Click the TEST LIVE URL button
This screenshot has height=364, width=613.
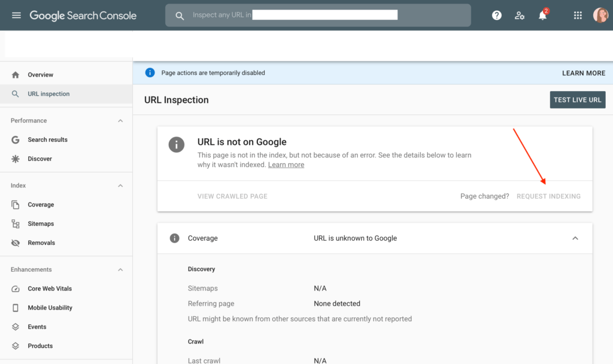(578, 100)
